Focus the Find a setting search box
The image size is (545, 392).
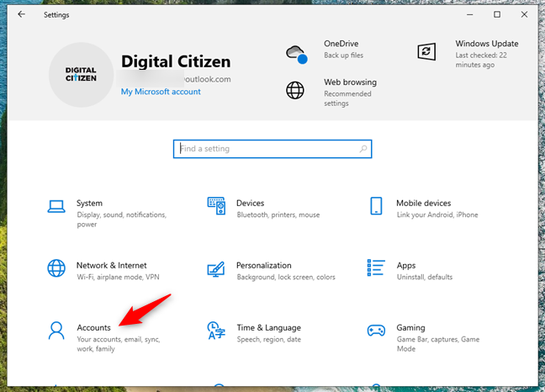tap(272, 149)
